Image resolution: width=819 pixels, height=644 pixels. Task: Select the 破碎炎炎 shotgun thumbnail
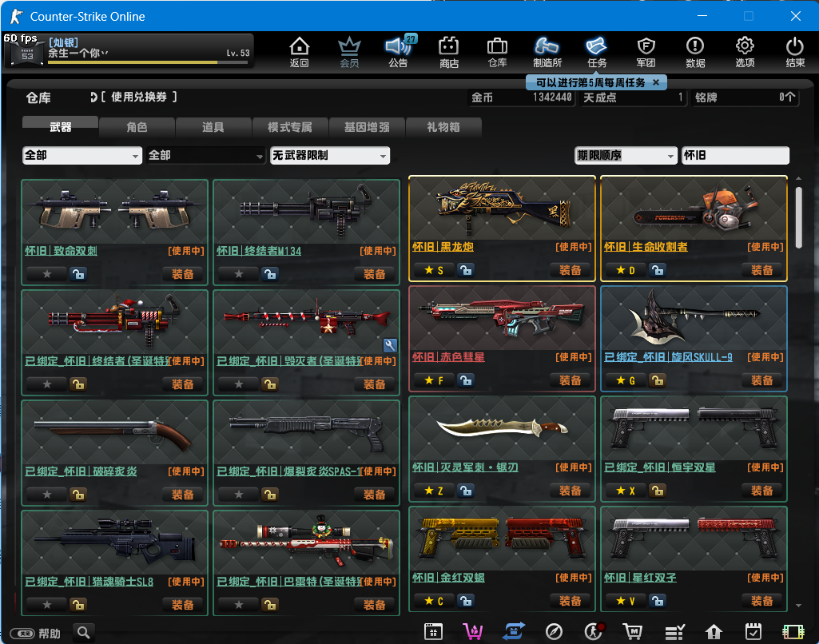point(114,433)
